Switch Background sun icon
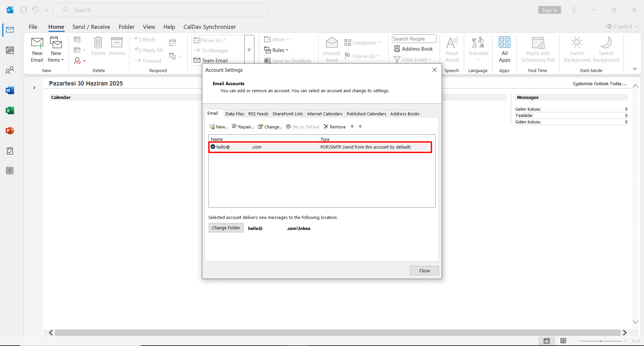Image resolution: width=644 pixels, height=346 pixels. point(577,43)
